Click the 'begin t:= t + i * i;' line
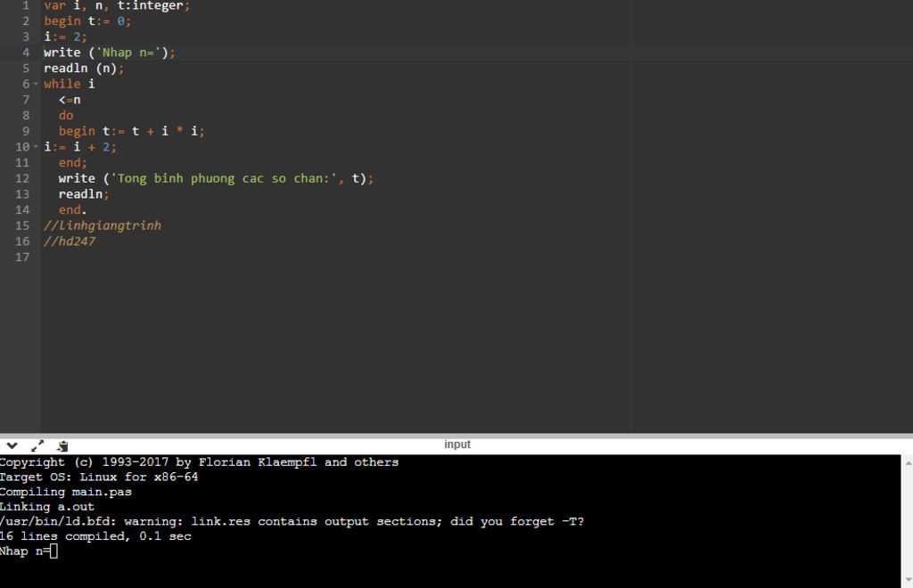Viewport: 913px width, 588px height. click(132, 131)
